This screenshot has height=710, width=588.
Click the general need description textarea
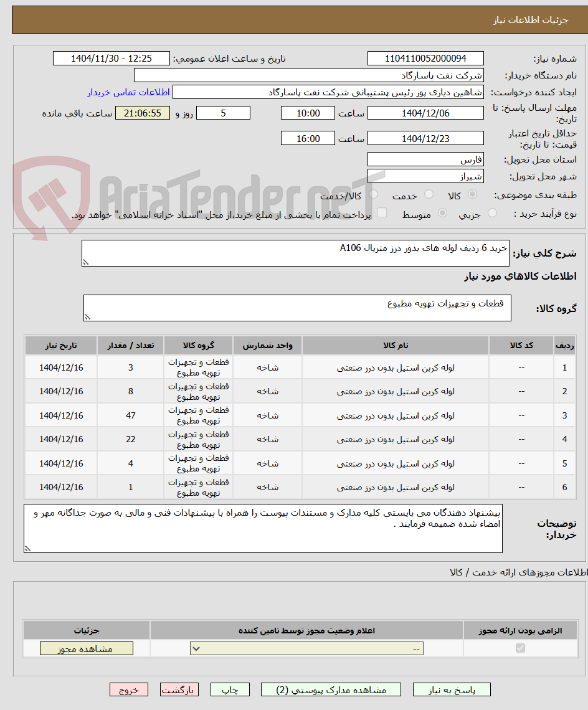pyautogui.click(x=295, y=253)
